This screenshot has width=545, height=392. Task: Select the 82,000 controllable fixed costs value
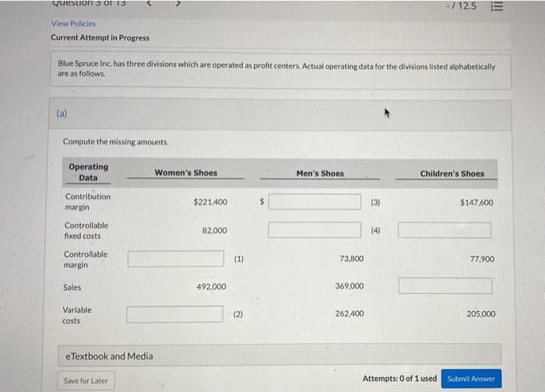(214, 230)
